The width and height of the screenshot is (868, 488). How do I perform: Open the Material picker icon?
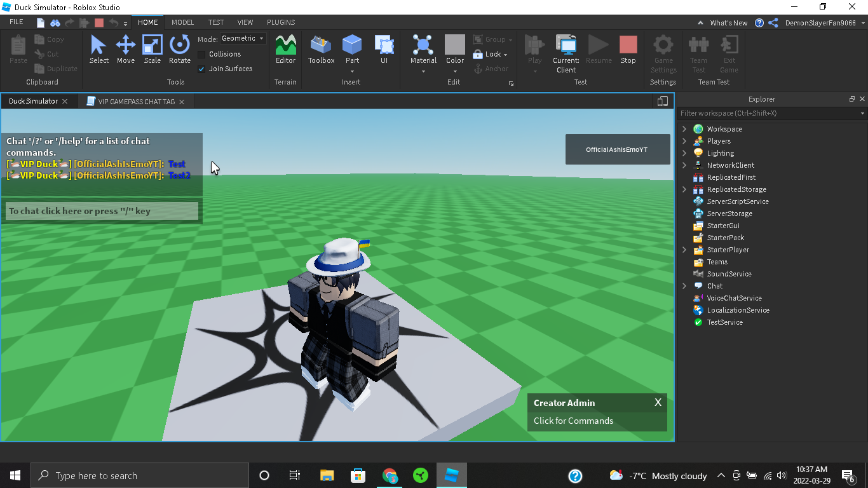click(x=423, y=46)
